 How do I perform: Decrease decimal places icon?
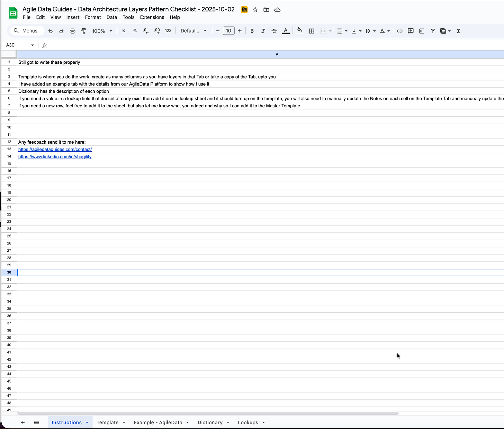click(x=146, y=31)
